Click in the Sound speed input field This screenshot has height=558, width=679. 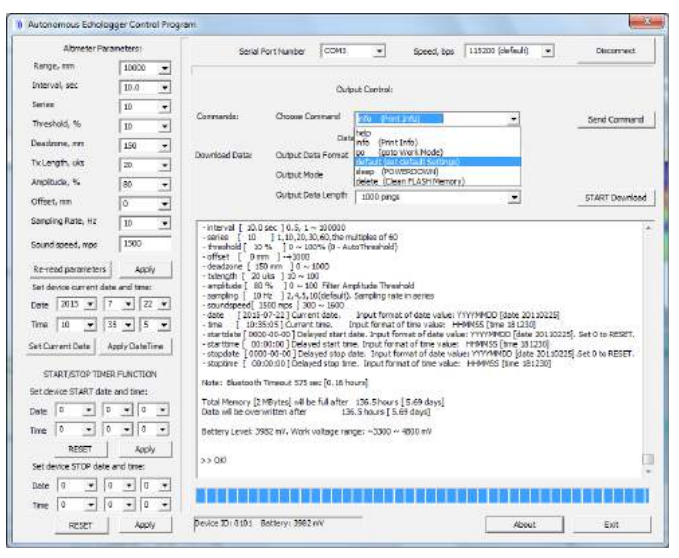coord(144,242)
